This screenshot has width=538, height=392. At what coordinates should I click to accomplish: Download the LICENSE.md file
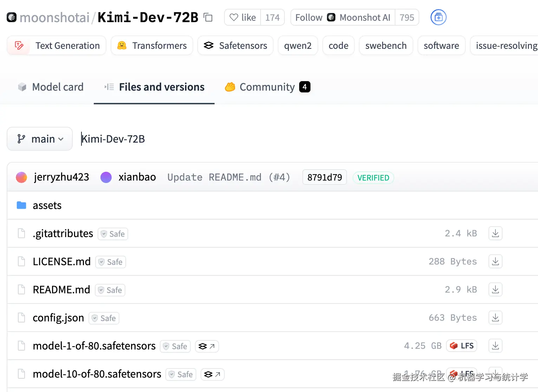point(496,261)
